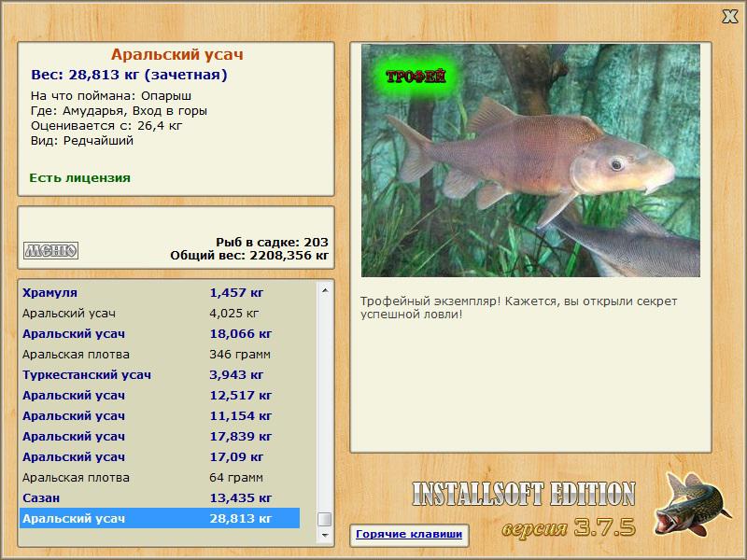Viewport: 747px width, 560px height.
Task: Click Где: Амударья, Вход в горы line
Action: pos(119,111)
